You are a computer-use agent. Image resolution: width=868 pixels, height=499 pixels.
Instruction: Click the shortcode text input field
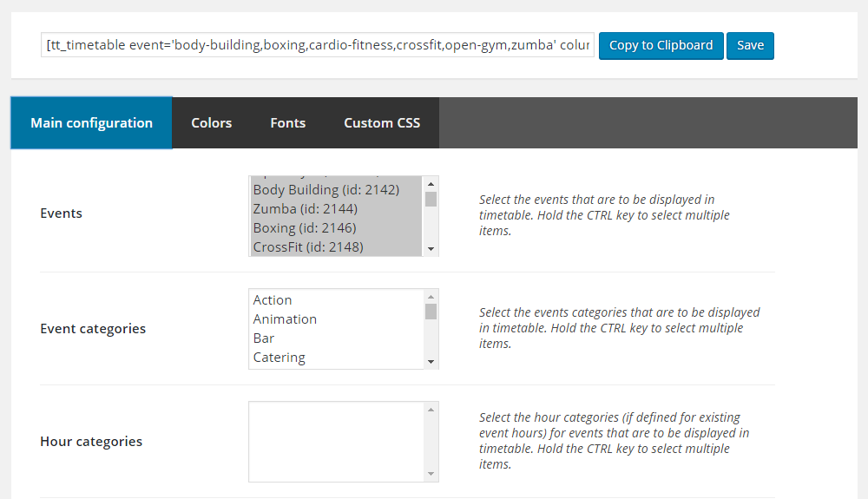point(318,46)
